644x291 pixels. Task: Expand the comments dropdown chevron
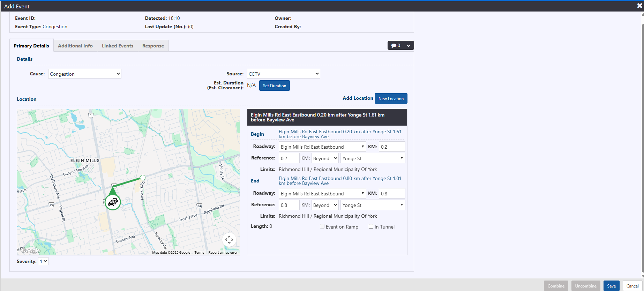point(409,46)
